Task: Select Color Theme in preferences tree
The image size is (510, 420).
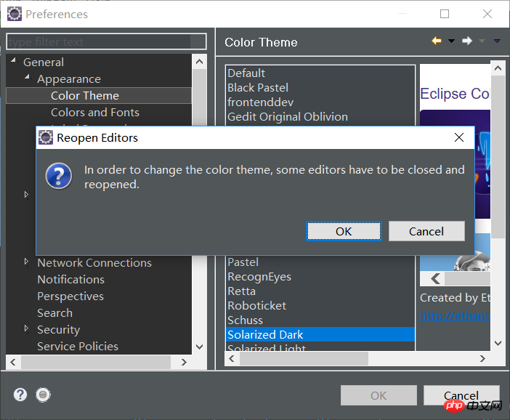Action: tap(85, 96)
